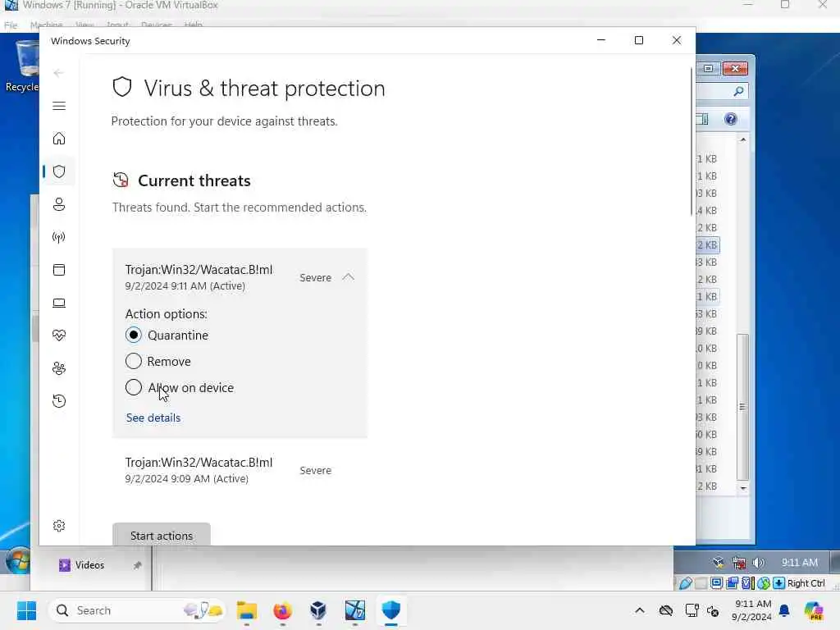Open the Settings gear in Windows Security
This screenshot has width=840, height=630.
(59, 526)
